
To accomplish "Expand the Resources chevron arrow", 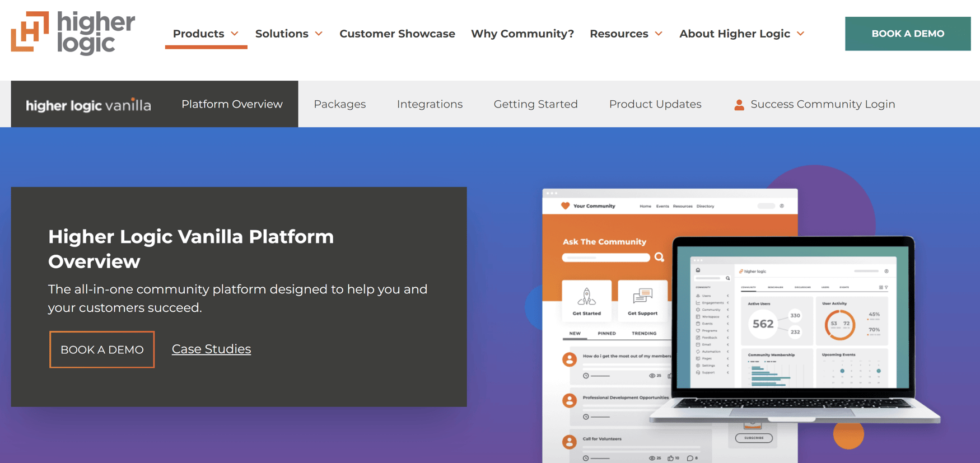I will click(x=659, y=34).
